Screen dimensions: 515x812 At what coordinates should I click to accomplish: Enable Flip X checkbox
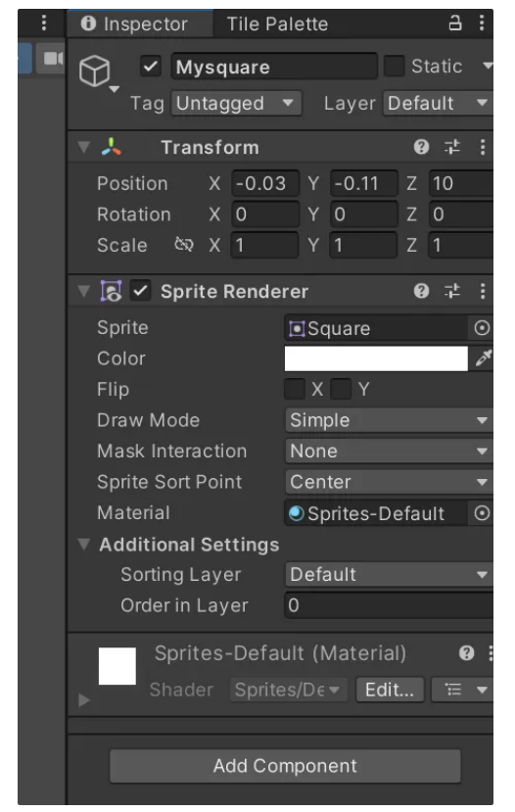tap(295, 389)
